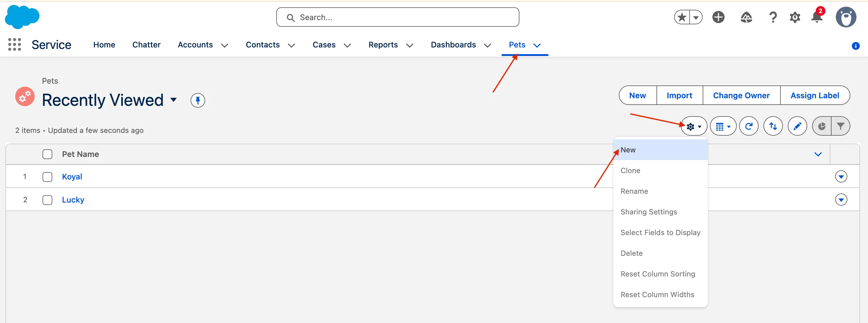Choose Select Fields to Display option

(x=660, y=233)
